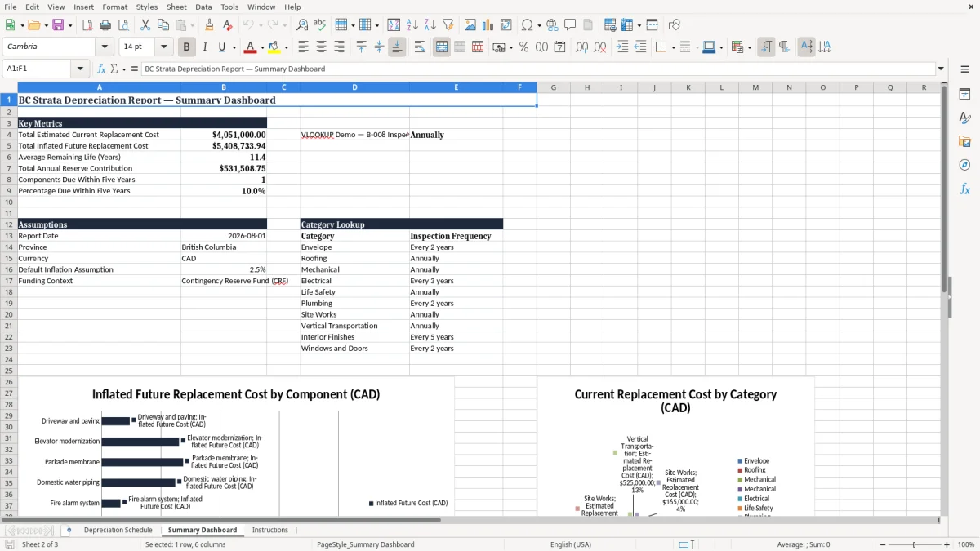This screenshot has width=980, height=551.
Task: Add decimal place icon
Action: pyautogui.click(x=581, y=47)
